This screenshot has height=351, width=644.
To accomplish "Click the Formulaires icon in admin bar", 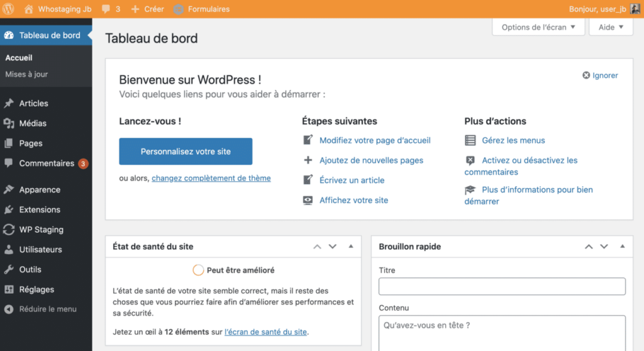I will tap(178, 9).
